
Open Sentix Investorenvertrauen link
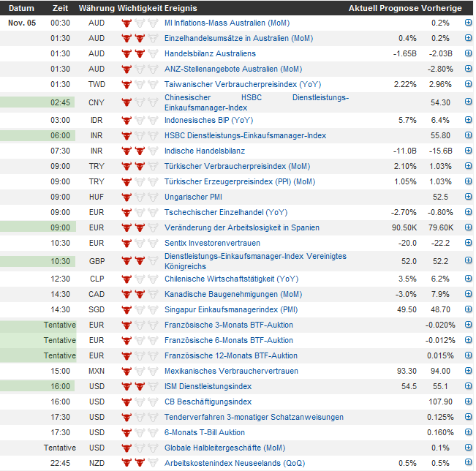tap(212, 243)
